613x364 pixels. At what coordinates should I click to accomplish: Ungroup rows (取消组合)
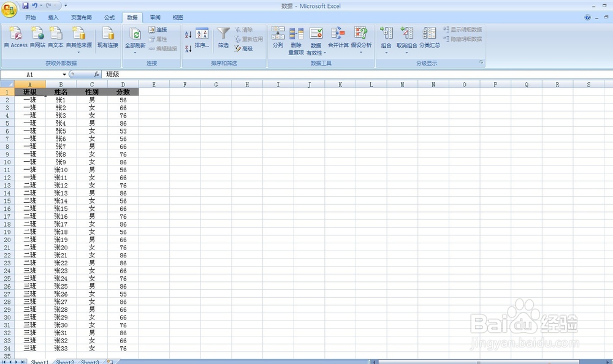[x=406, y=40]
